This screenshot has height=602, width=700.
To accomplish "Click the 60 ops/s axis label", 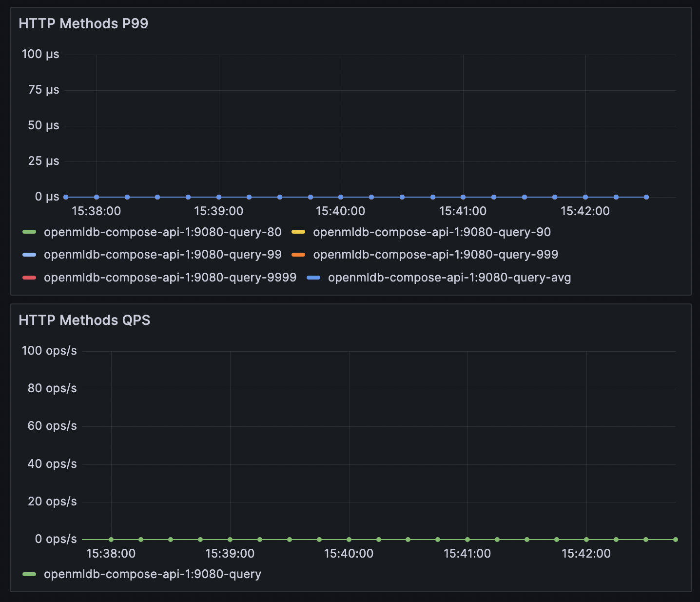I will coord(52,426).
